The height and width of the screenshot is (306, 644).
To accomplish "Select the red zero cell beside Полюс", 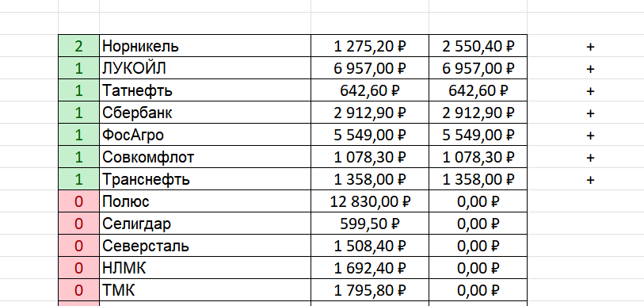I will [x=79, y=201].
